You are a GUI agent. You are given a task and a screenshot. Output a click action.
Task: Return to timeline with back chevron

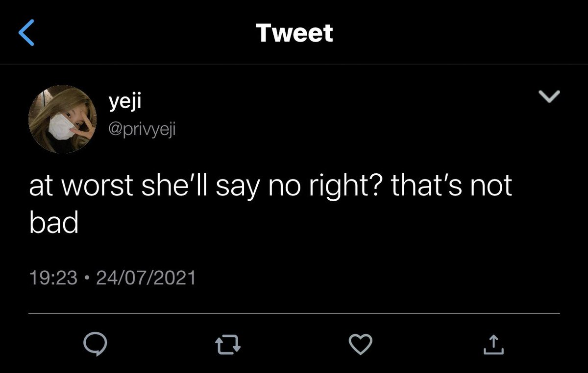point(26,33)
